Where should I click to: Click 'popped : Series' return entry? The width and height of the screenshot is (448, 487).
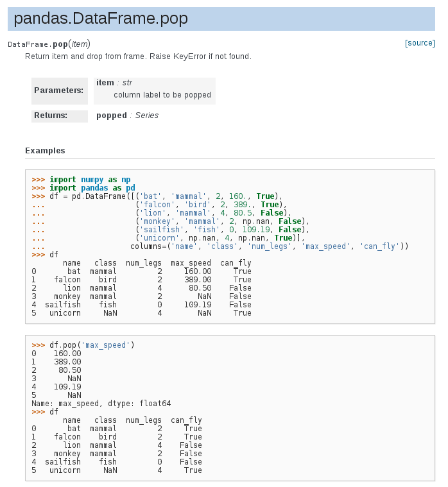click(x=127, y=115)
